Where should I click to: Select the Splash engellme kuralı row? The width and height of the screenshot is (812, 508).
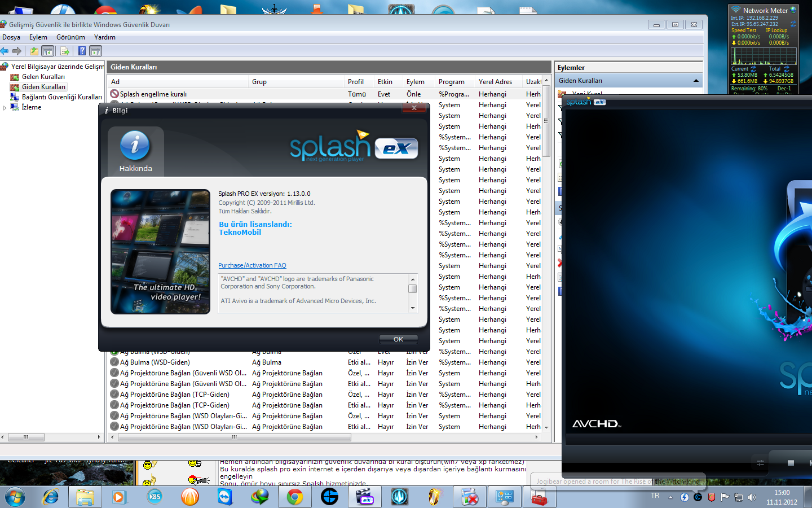(x=325, y=94)
